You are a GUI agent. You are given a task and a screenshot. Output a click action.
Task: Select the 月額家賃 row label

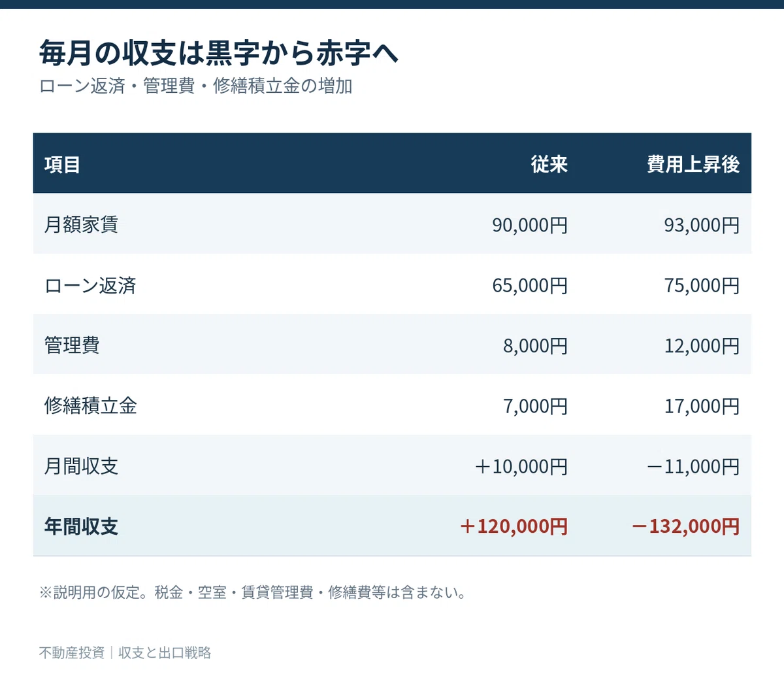click(x=81, y=225)
